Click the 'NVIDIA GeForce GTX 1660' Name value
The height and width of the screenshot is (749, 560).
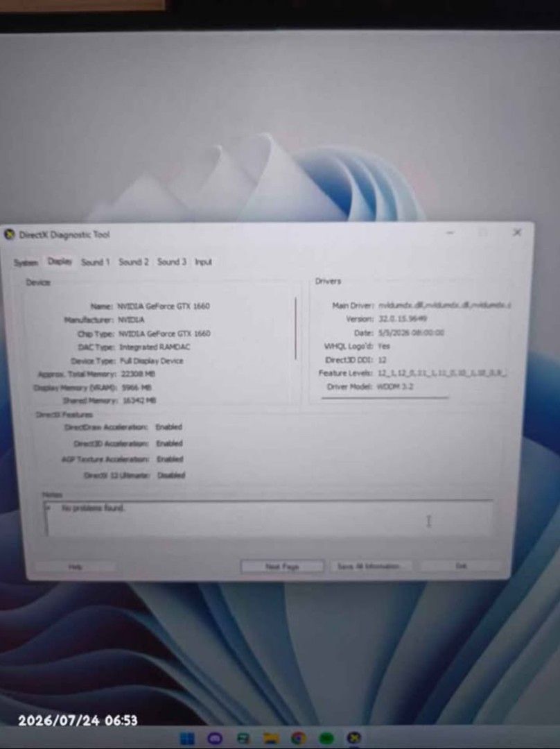(x=164, y=307)
